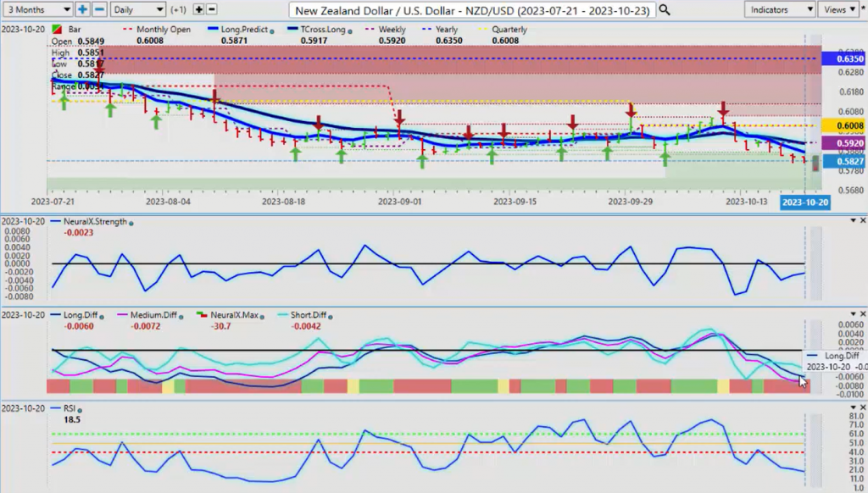Add a forecast day with black plus
Screen dimensions: 868x493
tap(198, 9)
